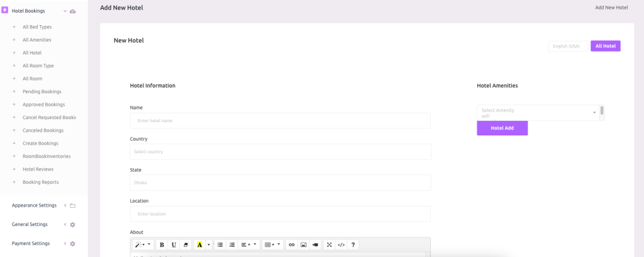Viewport: 644px width, 257px height.
Task: View Approved Bookings list
Action: tap(43, 105)
